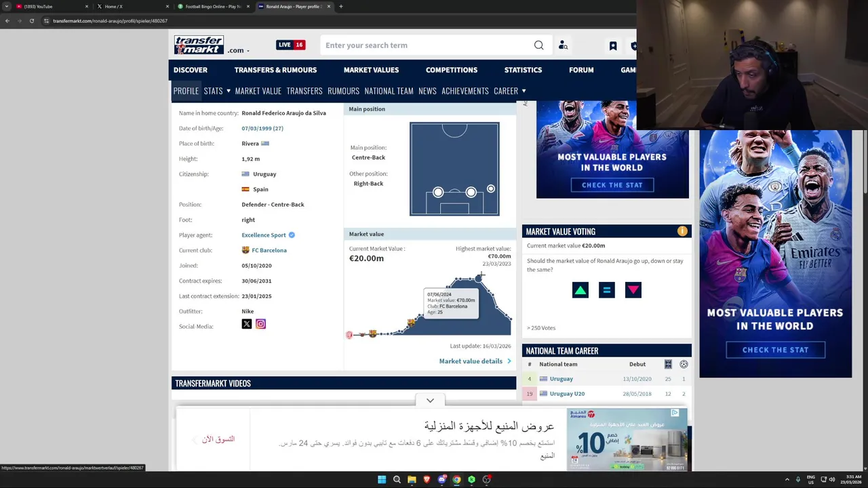Viewport: 868px width, 488px height.
Task: Open the .com domain selector dropdown
Action: click(x=238, y=50)
